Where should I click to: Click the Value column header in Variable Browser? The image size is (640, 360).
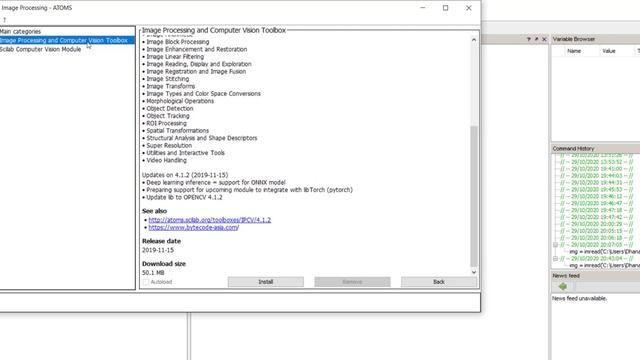pos(609,51)
